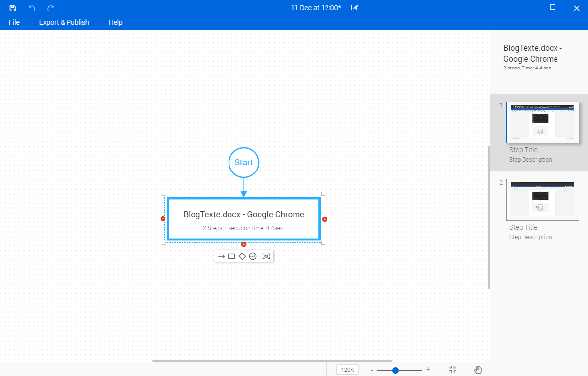The image size is (588, 376).
Task: Click the red connection point below the box
Action: pos(244,244)
